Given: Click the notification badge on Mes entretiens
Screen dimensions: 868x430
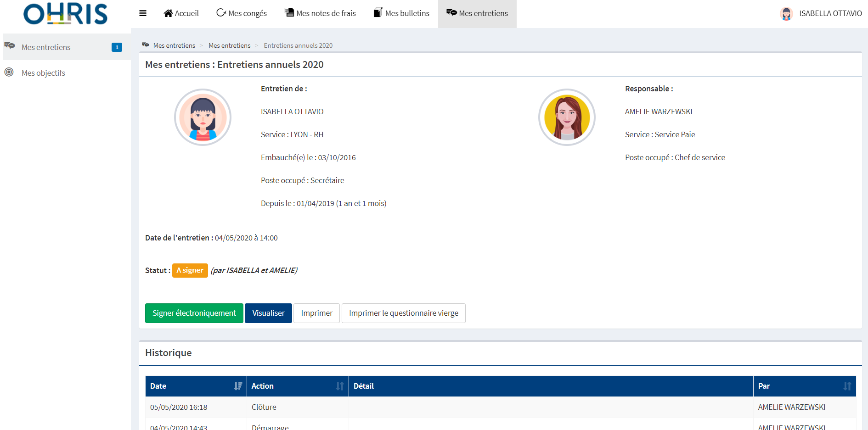Looking at the screenshot, I should [117, 47].
